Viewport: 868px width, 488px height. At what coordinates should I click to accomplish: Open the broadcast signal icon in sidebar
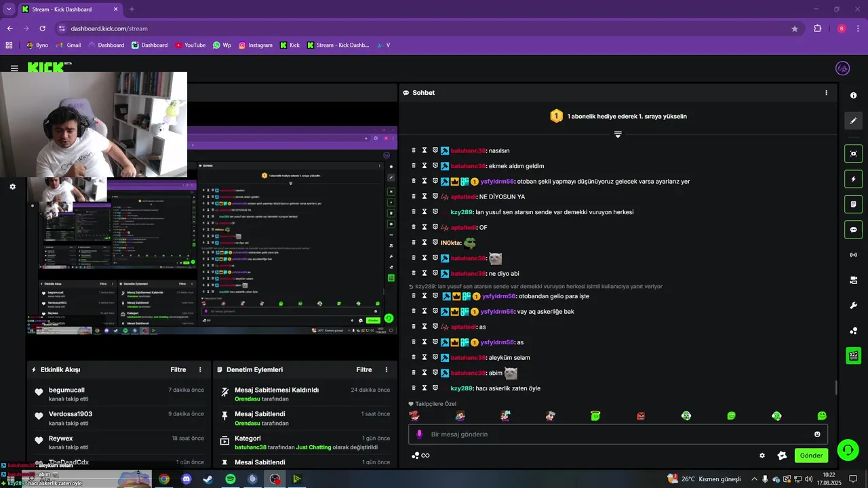tap(853, 255)
